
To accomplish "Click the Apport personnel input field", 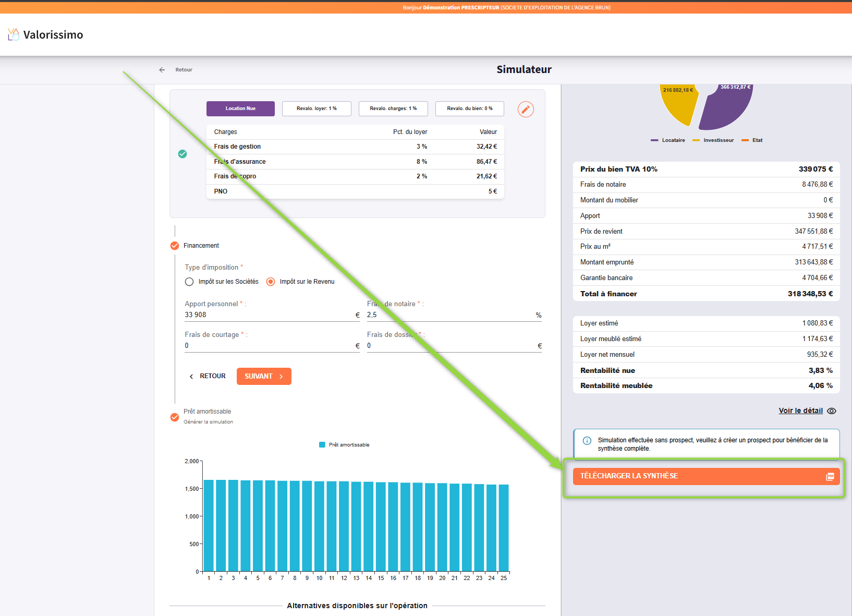I will (269, 315).
